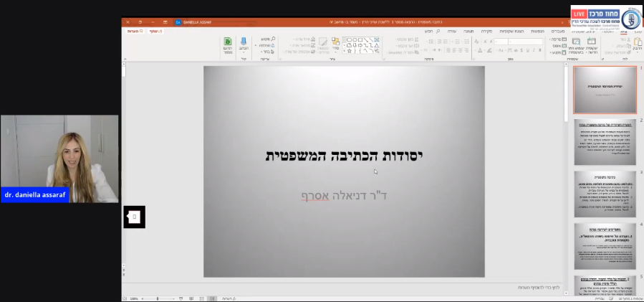Click the slide title 'יסודות הכתיבה המשפטית'
This screenshot has height=302, width=644.
click(x=344, y=156)
